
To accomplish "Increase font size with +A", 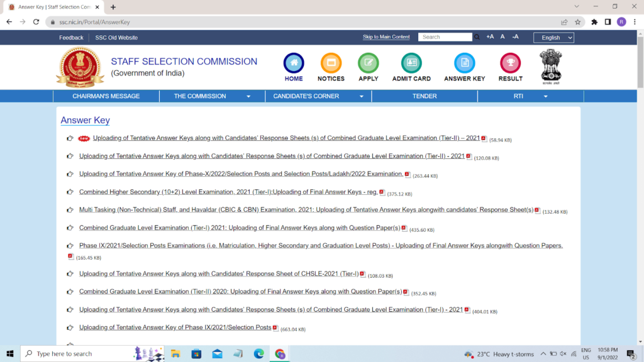I will 490,37.
